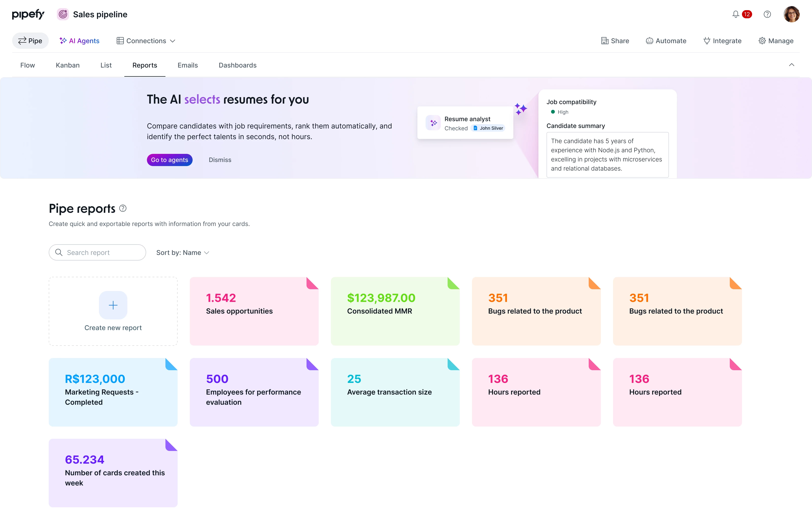Screen dimensions: 812x520
Task: Click the Go to agents button
Action: coord(169,160)
